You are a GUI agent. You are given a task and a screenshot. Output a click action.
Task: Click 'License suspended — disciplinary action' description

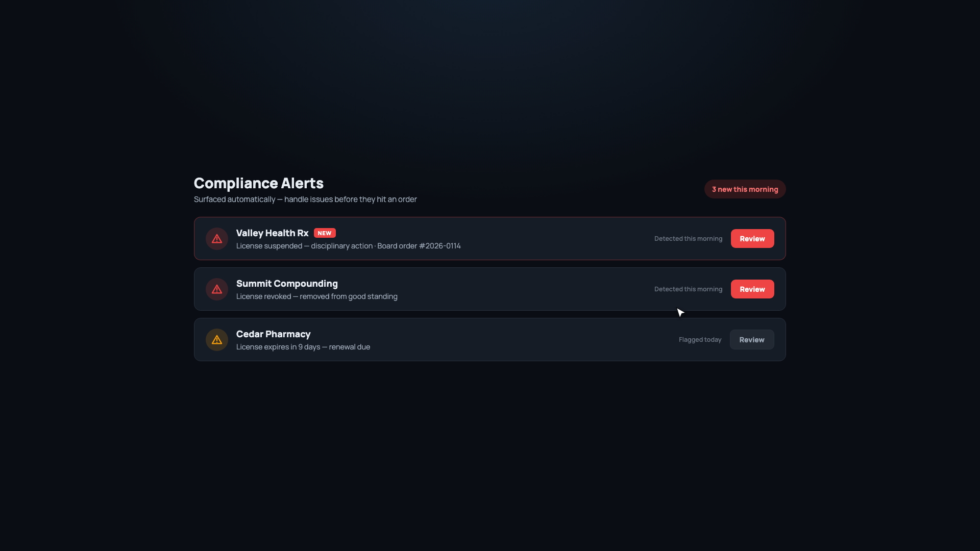tap(304, 246)
